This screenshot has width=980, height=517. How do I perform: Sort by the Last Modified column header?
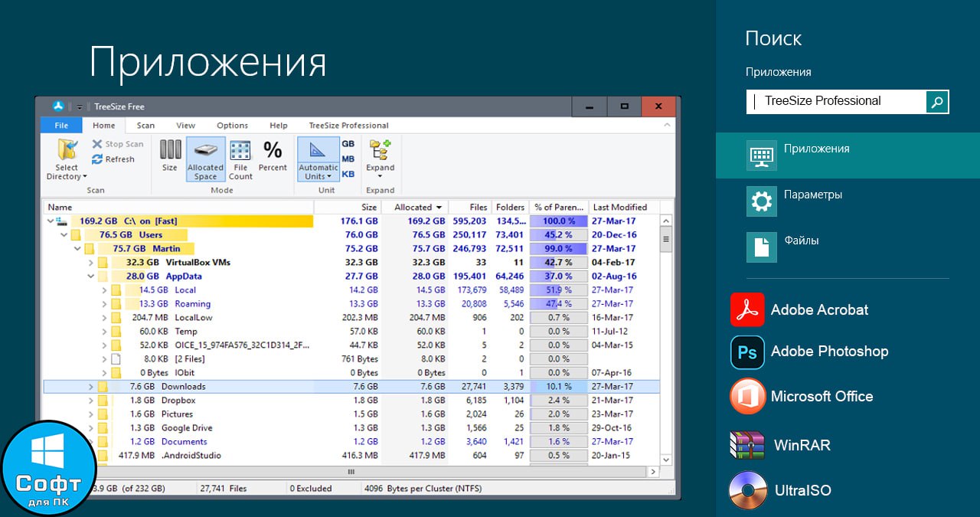point(622,207)
